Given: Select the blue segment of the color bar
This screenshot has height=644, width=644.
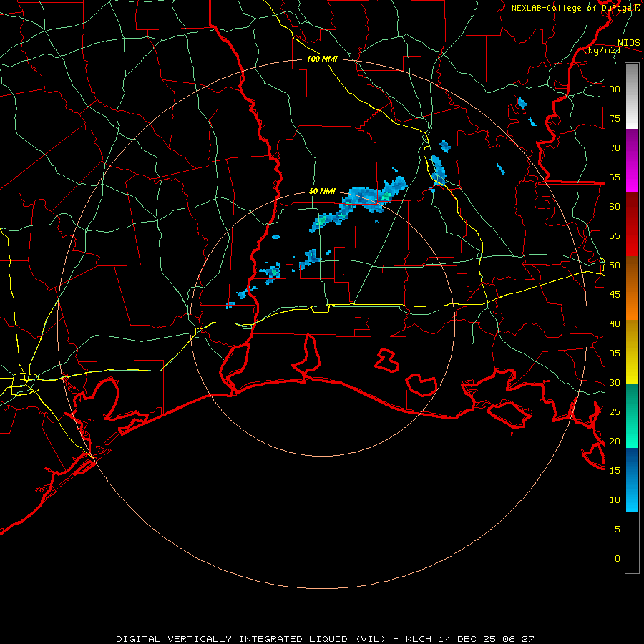Looking at the screenshot, I should coord(632,479).
